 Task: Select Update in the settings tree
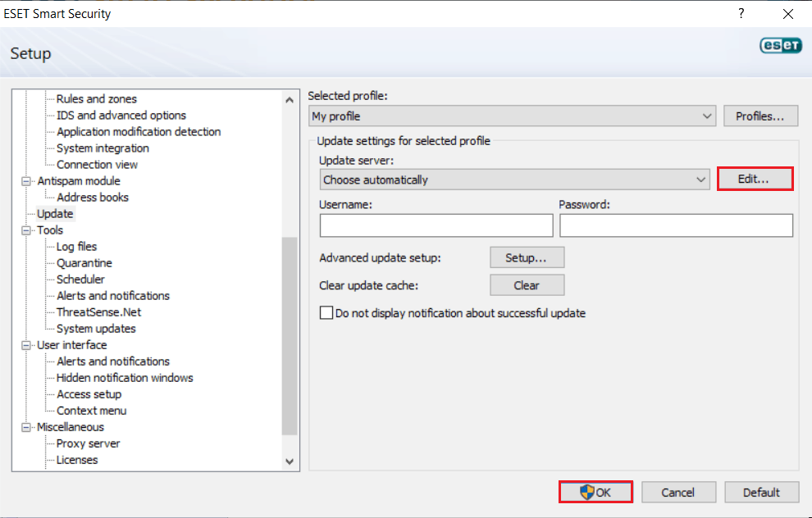55,214
